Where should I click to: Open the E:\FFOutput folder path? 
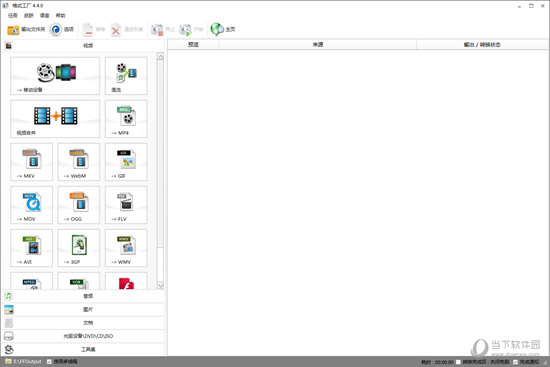pyautogui.click(x=24, y=362)
